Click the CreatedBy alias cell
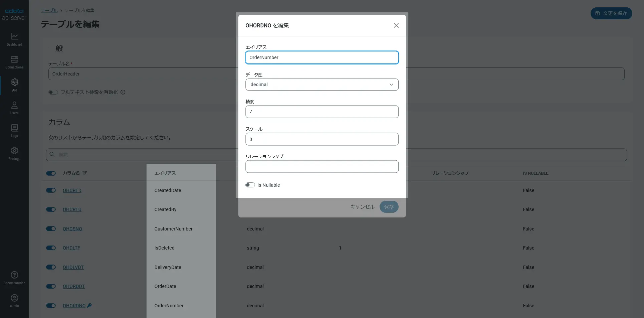The width and height of the screenshot is (644, 318). (x=165, y=209)
